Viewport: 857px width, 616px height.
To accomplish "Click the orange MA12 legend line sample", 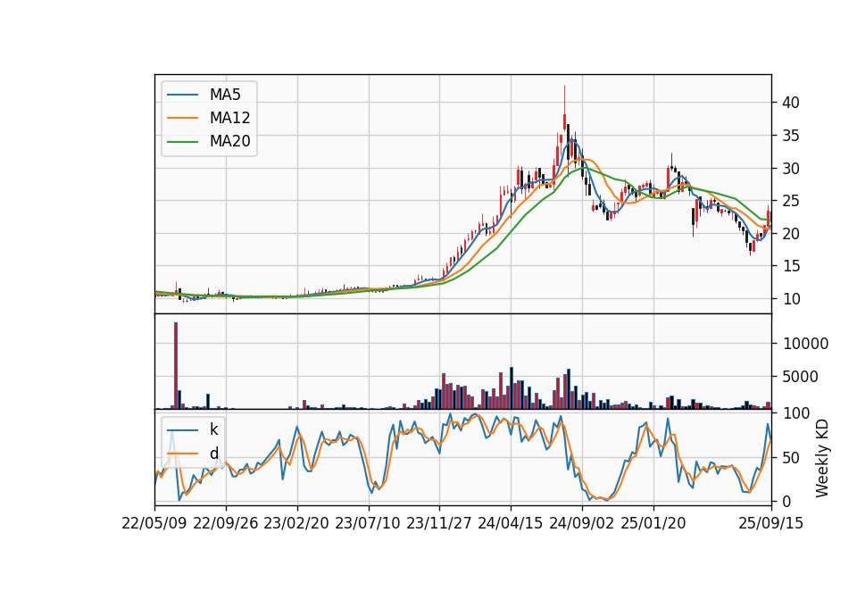I will [x=182, y=118].
